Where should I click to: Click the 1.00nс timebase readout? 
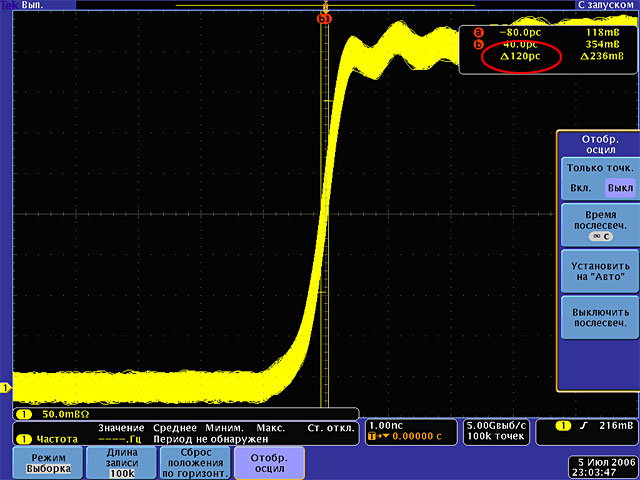(386, 425)
